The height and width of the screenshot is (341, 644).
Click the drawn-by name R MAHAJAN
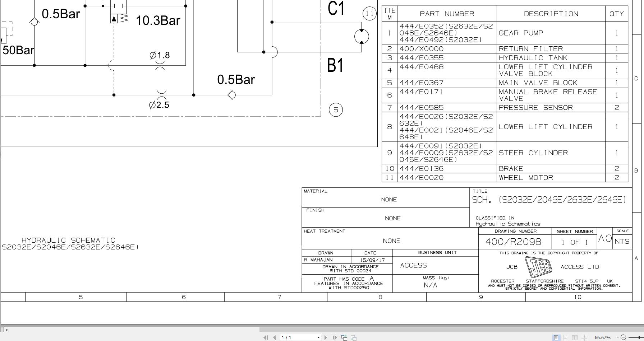pyautogui.click(x=318, y=260)
